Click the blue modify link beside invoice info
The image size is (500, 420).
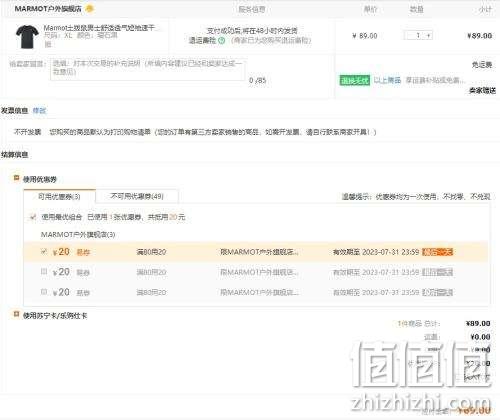click(39, 110)
